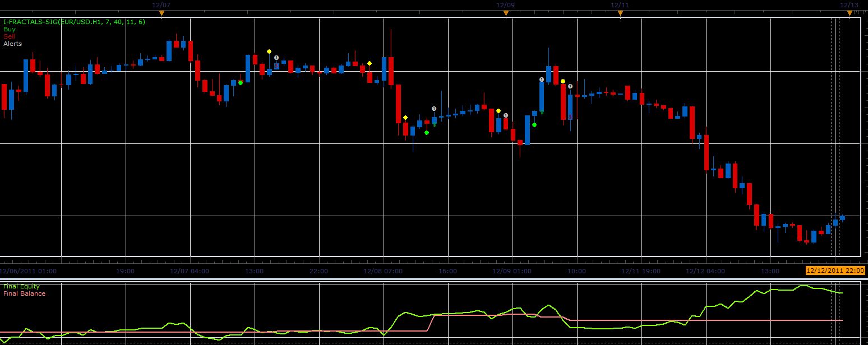Click the second yellow sell dot from left
The width and height of the screenshot is (868, 345).
pos(370,63)
